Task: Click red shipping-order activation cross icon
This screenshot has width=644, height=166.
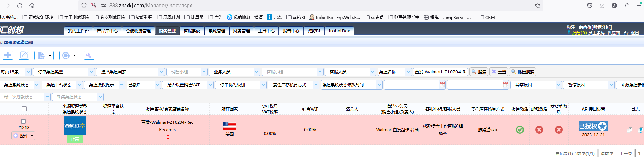Action: point(559,129)
